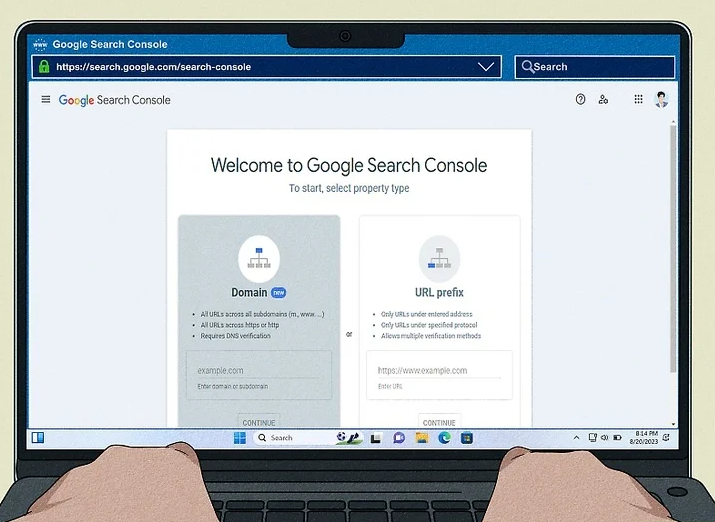Viewport: 715px width, 522px height.
Task: Click the 'new' badge beside Domain
Action: 279,293
